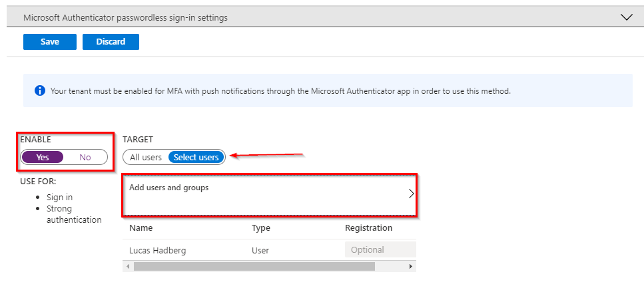The width and height of the screenshot is (644, 288).
Task: Click the TARGET label
Action: coord(138,140)
